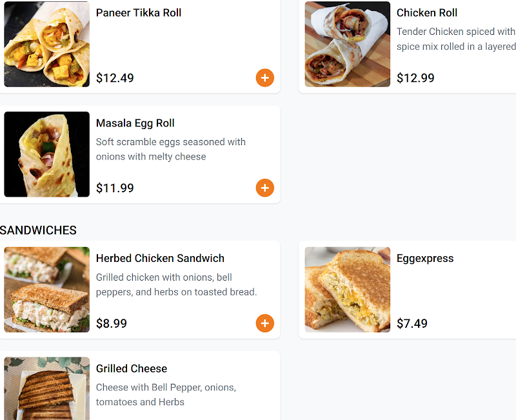The image size is (516, 420).
Task: Click the Masala Egg Roll title
Action: click(135, 123)
